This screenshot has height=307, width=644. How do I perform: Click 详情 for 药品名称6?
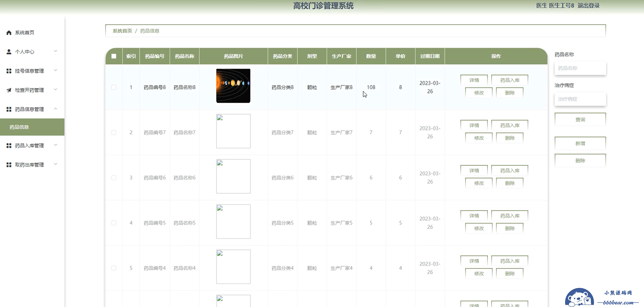(474, 171)
